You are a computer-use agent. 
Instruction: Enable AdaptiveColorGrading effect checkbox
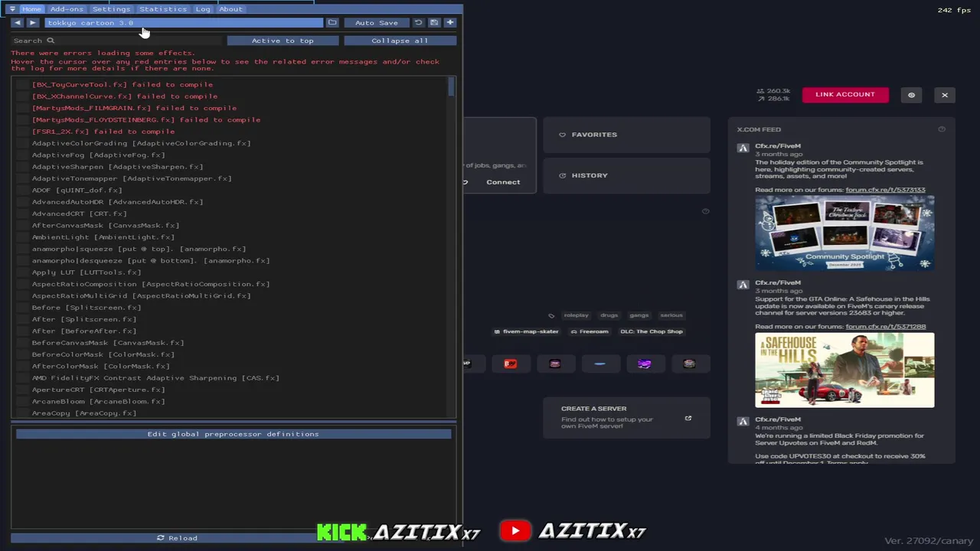pos(21,143)
